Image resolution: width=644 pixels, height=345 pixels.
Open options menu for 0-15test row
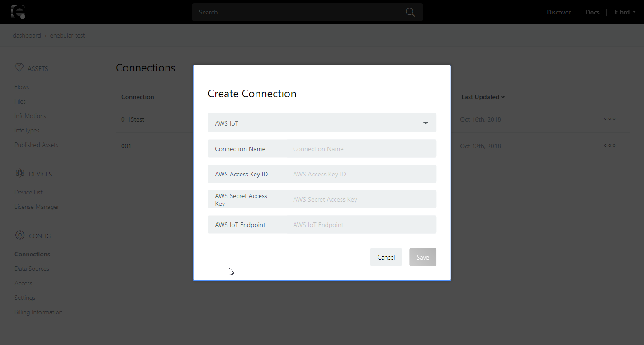tap(609, 119)
